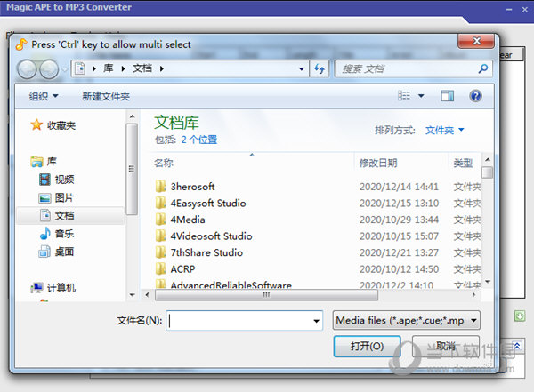Expand the recent pages dropdown near nav arrows
This screenshot has height=392, width=534.
pos(65,69)
